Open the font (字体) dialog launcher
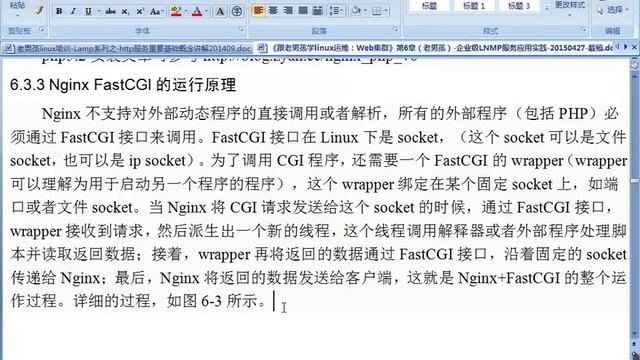The width and height of the screenshot is (640, 360). point(241,29)
